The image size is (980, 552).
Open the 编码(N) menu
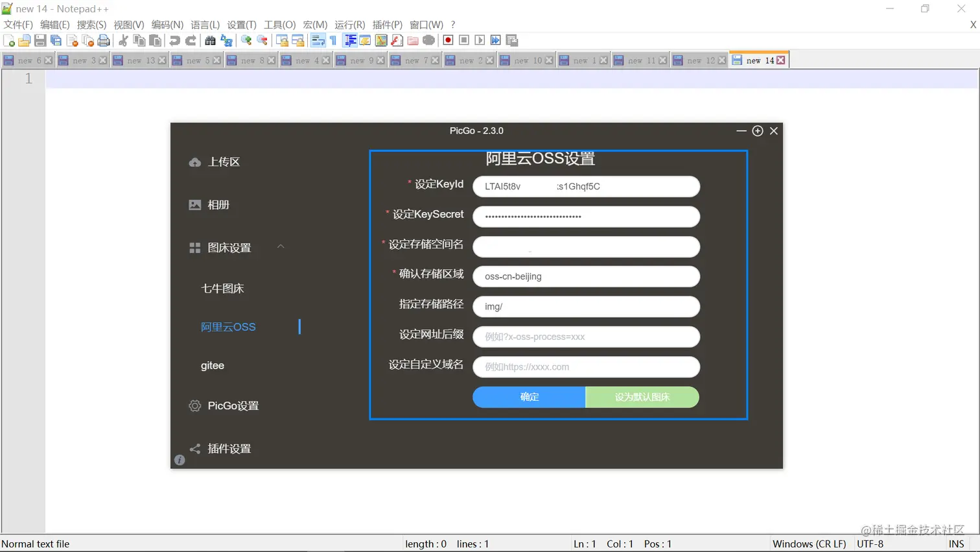click(x=167, y=25)
